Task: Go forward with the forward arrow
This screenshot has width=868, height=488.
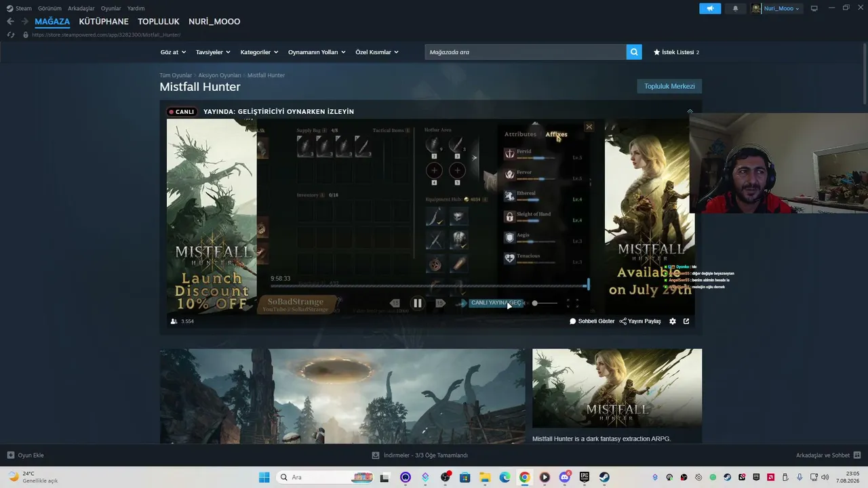Action: (24, 22)
